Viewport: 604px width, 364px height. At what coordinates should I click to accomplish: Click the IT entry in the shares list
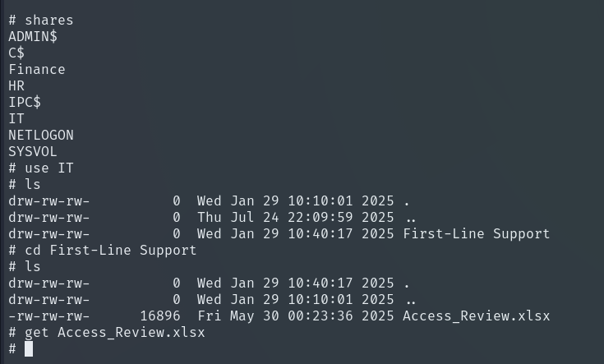pyautogui.click(x=16, y=118)
